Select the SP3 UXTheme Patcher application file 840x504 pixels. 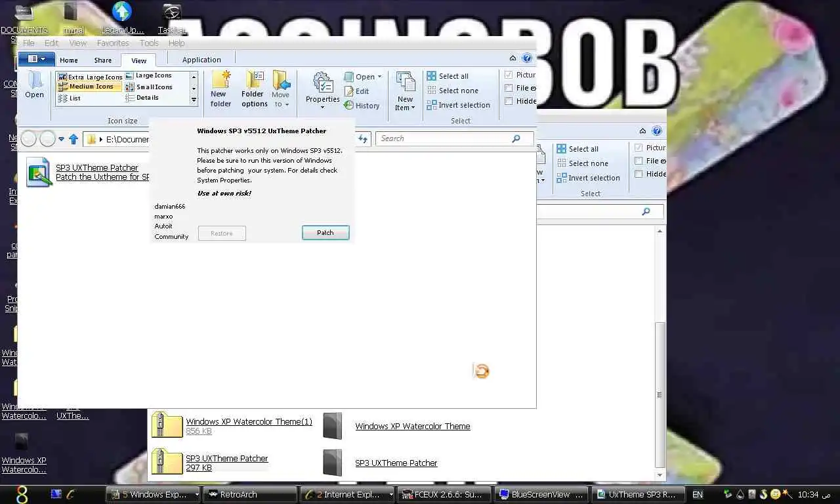[88, 172]
